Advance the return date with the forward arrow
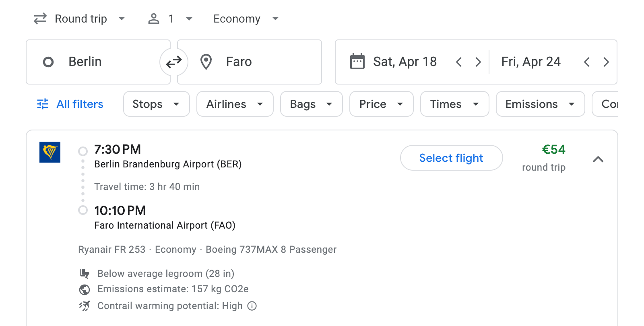 [606, 62]
